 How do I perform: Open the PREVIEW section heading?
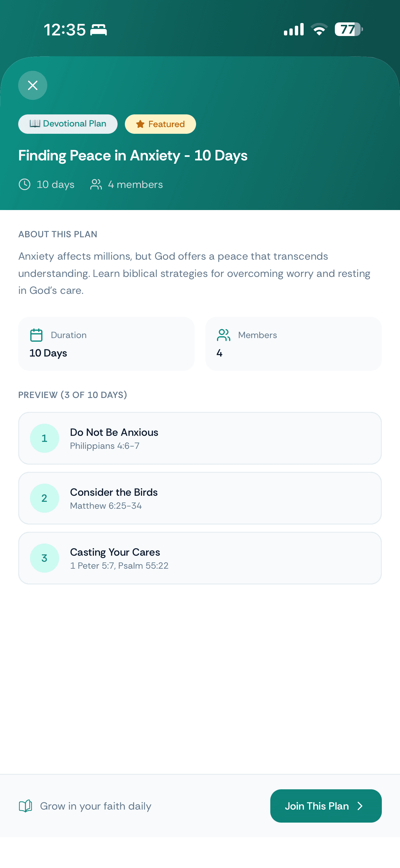click(x=73, y=395)
